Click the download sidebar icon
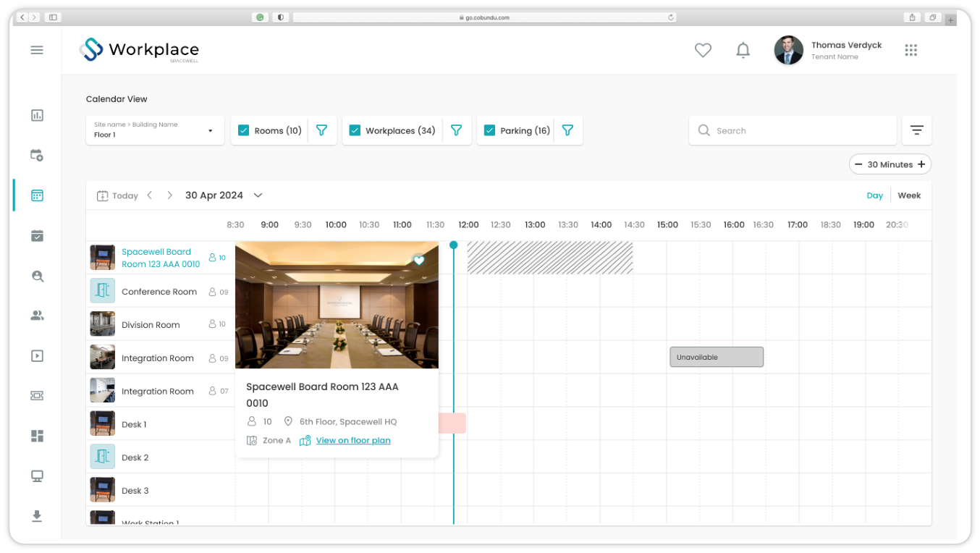This screenshot has width=980, height=553. pyautogui.click(x=38, y=516)
